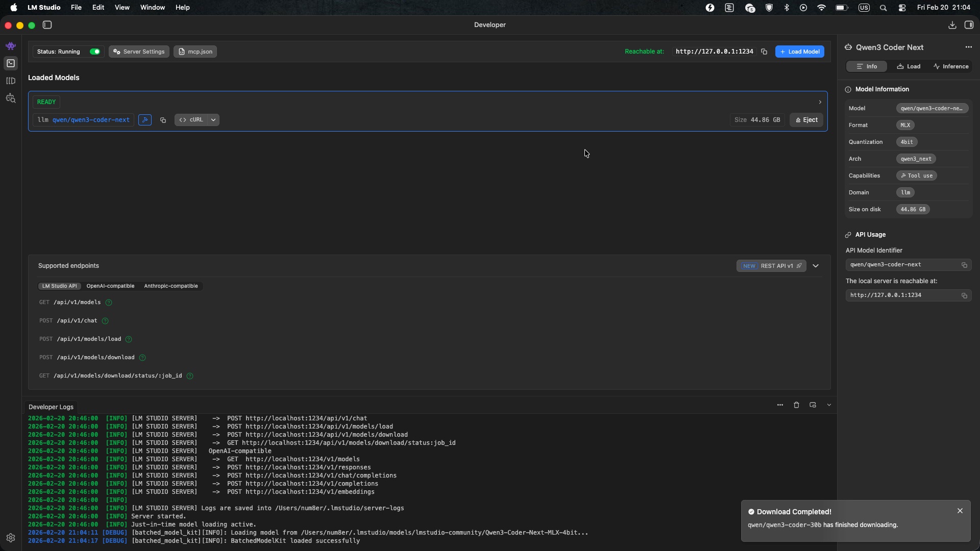Click the Load Model button
The height and width of the screenshot is (551, 980).
coord(800,52)
